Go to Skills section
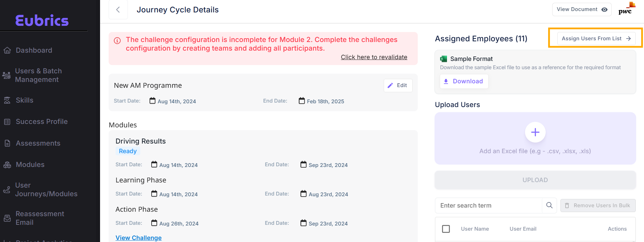The image size is (644, 242). [24, 100]
